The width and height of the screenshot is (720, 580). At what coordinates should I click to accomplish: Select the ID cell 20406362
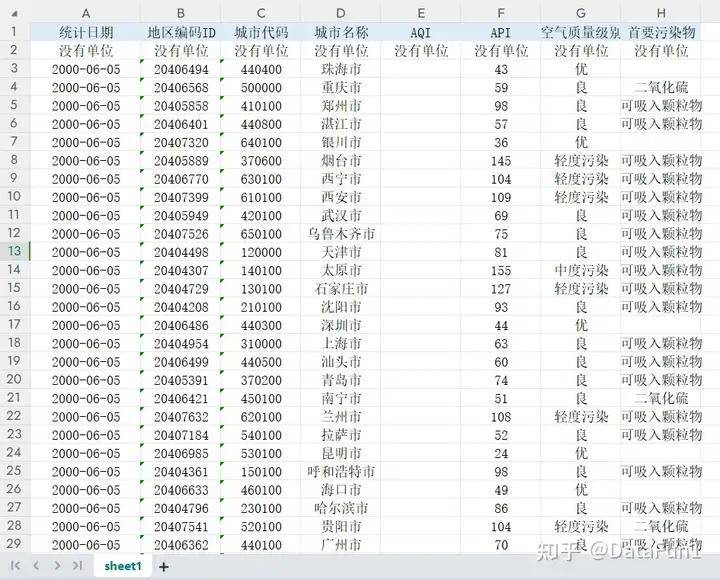tap(180, 545)
